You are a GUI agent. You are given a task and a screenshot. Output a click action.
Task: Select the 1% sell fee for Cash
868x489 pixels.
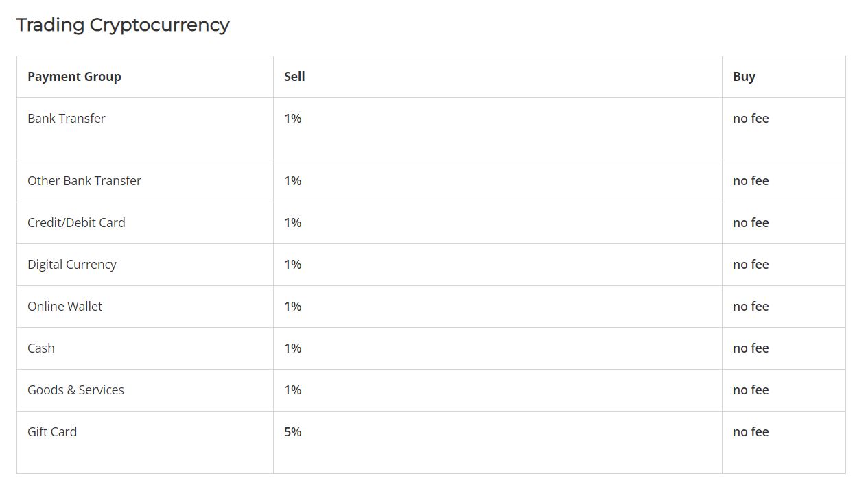pyautogui.click(x=293, y=348)
